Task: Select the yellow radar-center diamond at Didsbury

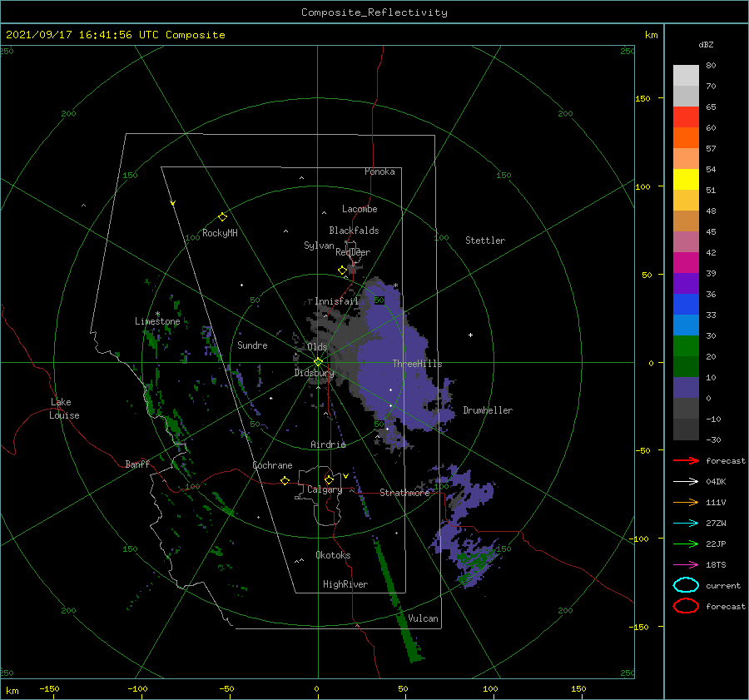Action: (x=318, y=362)
